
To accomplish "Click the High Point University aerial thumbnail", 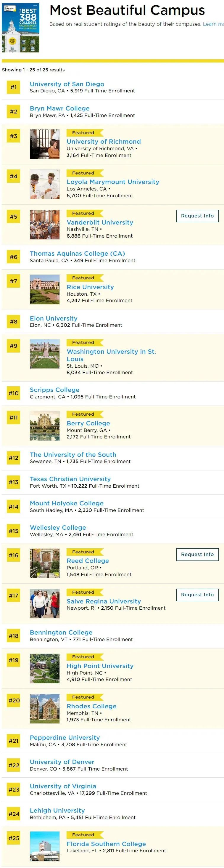I will (x=45, y=668).
